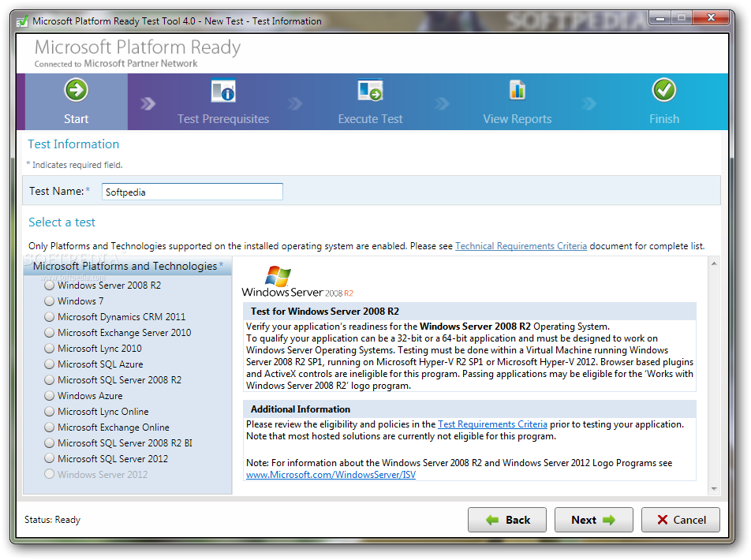Image resolution: width=751 pixels, height=560 pixels.
Task: Choose Microsoft Dynamics CRM 2011 option
Action: [49, 317]
